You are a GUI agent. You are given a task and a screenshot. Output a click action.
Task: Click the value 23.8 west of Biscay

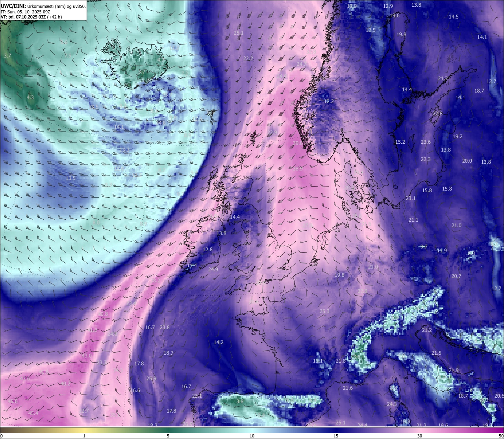pyautogui.click(x=165, y=328)
